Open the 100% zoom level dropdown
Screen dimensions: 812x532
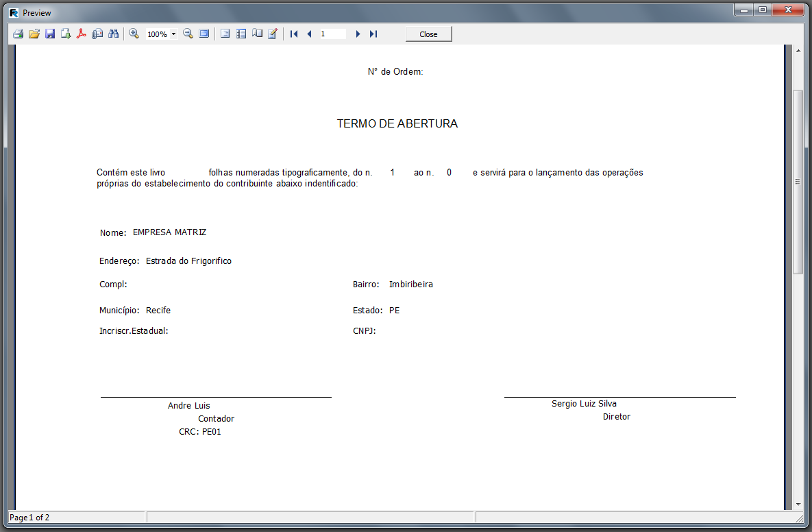point(173,34)
